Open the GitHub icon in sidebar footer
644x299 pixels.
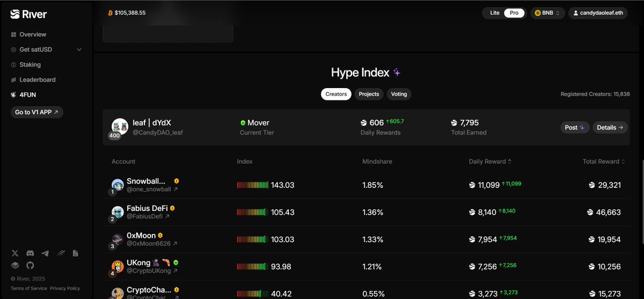(30, 265)
